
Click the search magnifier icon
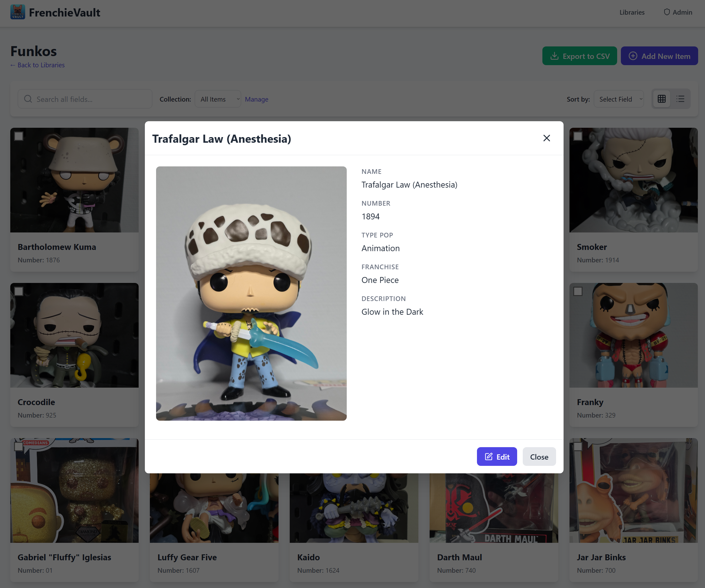click(x=28, y=99)
